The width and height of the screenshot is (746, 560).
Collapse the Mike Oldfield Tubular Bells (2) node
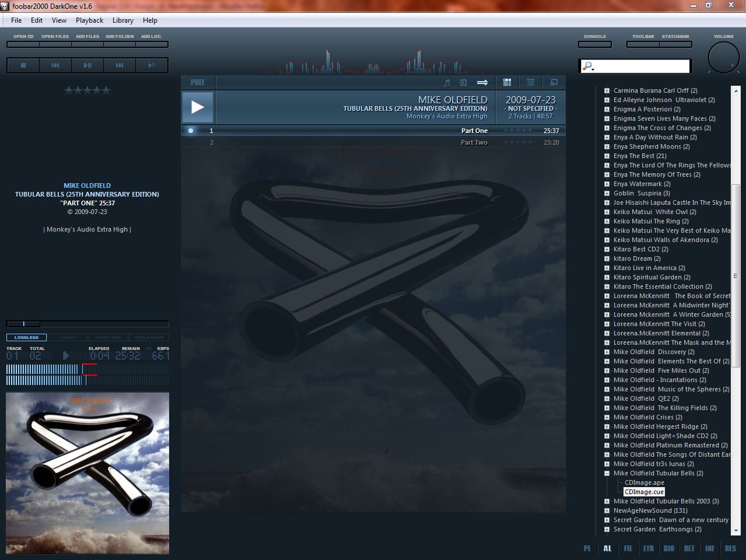click(x=607, y=473)
